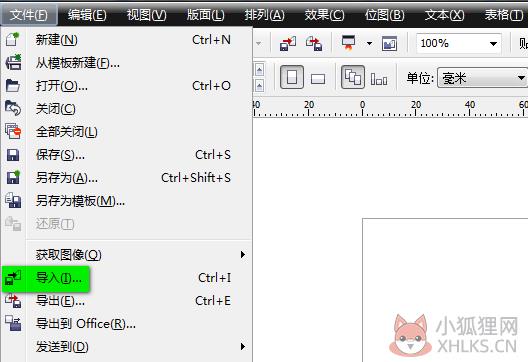
Task: Select 导入(I)... menu entry
Action: pyautogui.click(x=127, y=278)
